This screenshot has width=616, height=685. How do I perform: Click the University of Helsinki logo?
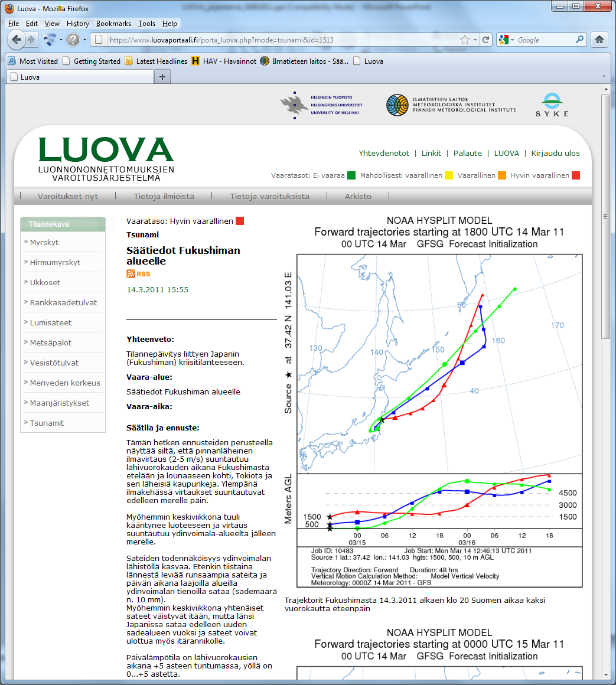(321, 105)
